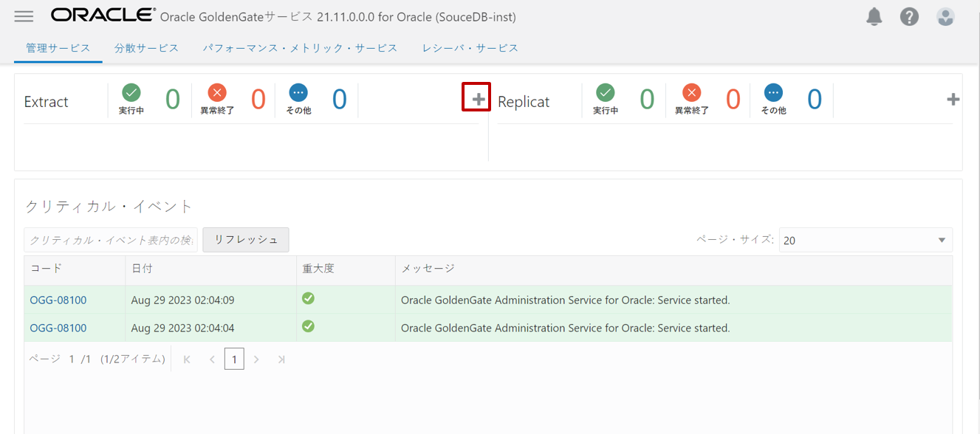Click the Replicat count 0 for 異常終了
The height and width of the screenshot is (434, 980).
click(733, 99)
